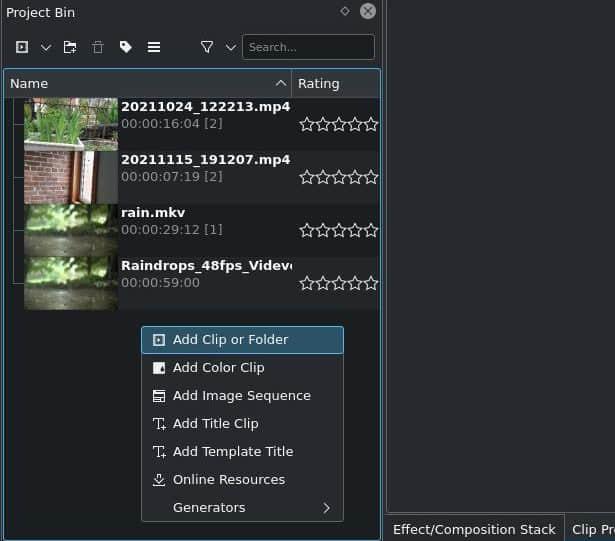Set rating stars for rain.mkv
This screenshot has width=615, height=541.
pos(339,230)
